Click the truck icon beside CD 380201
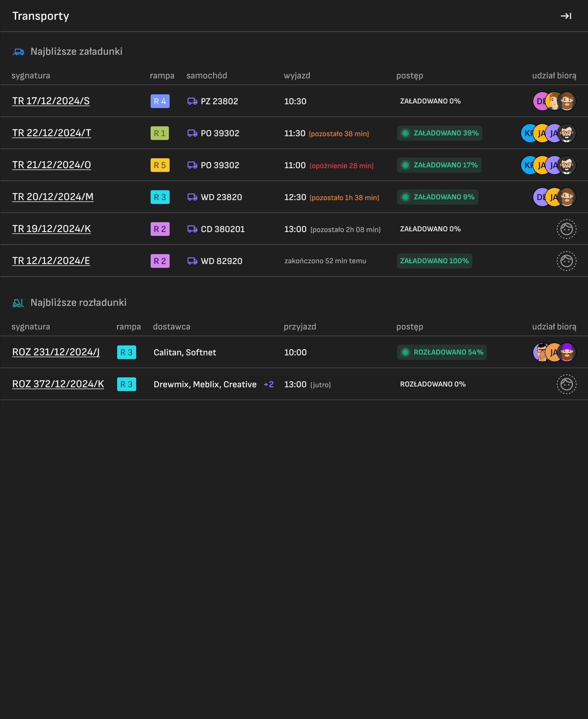 192,229
